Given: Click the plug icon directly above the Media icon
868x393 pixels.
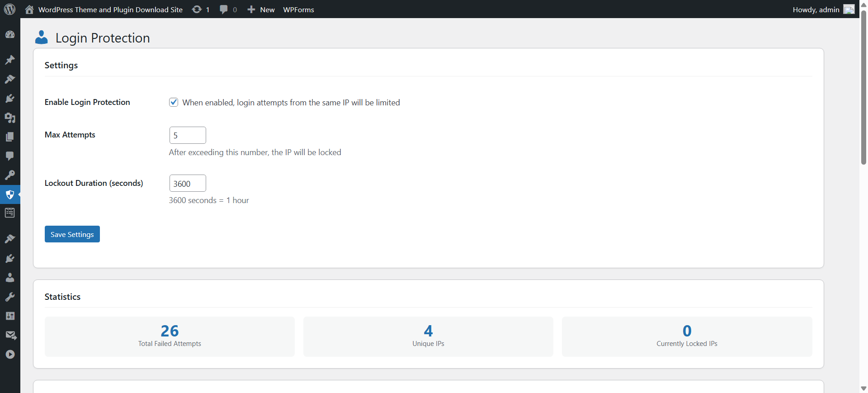Looking at the screenshot, I should [x=10, y=99].
